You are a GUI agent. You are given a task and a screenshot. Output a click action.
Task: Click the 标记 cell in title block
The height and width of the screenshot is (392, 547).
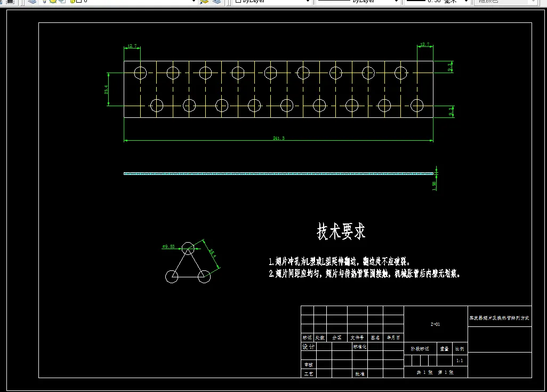coord(307,338)
